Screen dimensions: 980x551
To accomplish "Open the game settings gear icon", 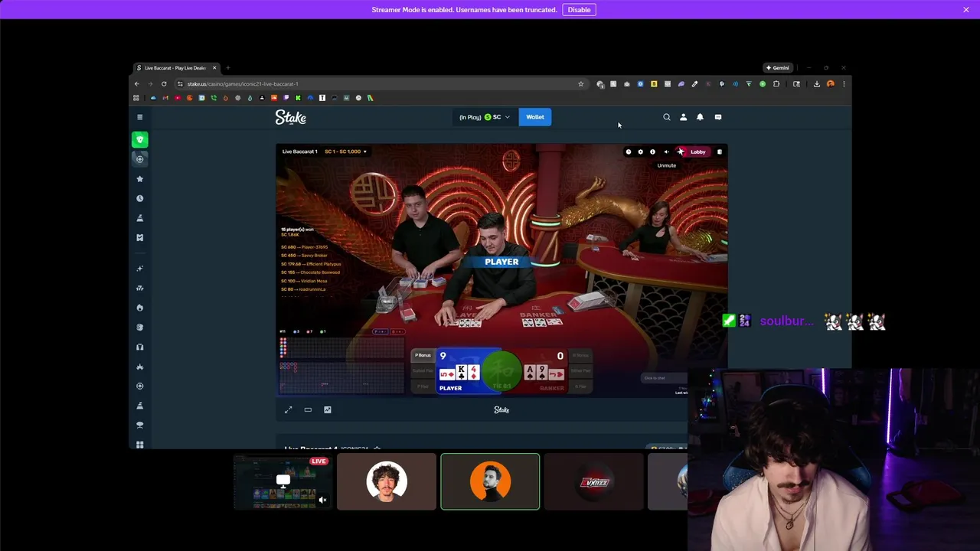I will (641, 152).
